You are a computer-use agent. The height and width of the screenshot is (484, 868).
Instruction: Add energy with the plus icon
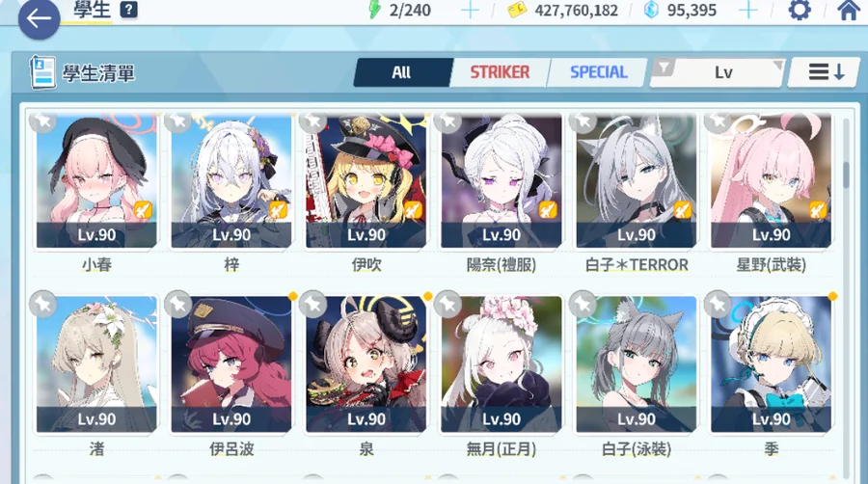tap(470, 10)
